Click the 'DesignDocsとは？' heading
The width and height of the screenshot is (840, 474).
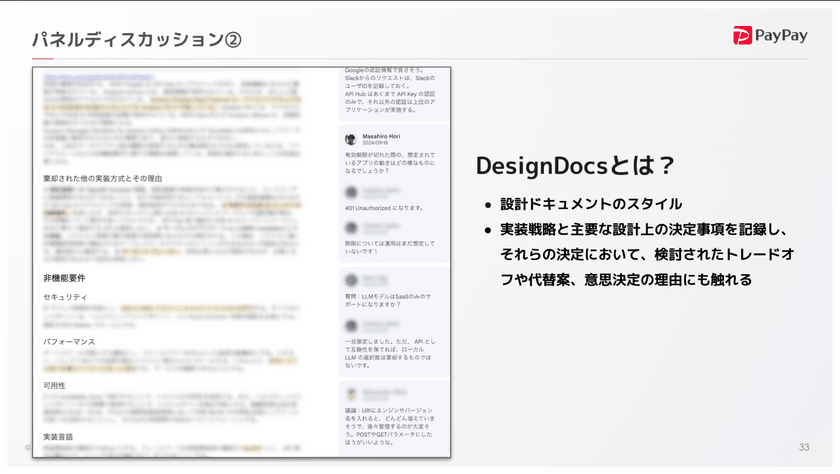click(575, 165)
